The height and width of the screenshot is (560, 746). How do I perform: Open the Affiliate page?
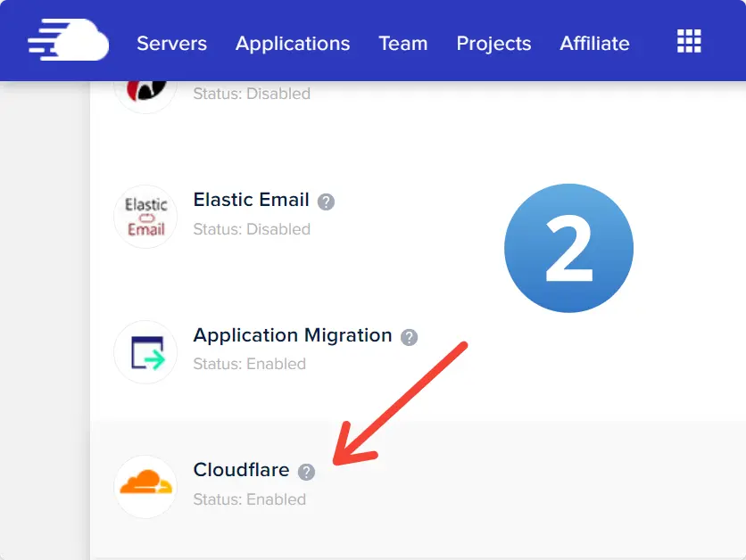pyautogui.click(x=594, y=44)
